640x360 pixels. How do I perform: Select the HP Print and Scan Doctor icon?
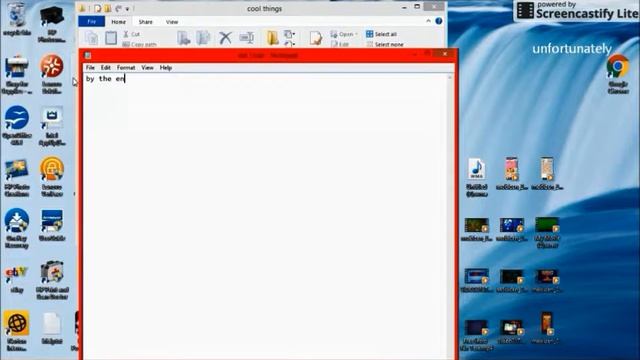pyautogui.click(x=52, y=280)
